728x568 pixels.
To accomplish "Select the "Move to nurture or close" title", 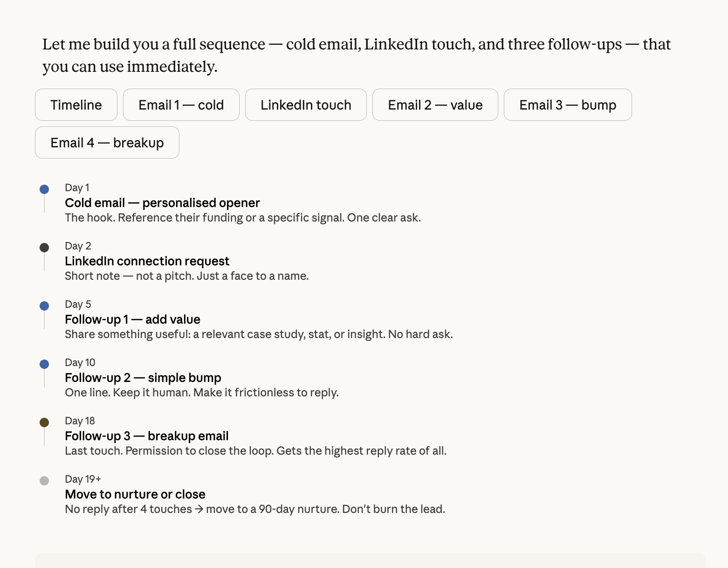I will (135, 494).
